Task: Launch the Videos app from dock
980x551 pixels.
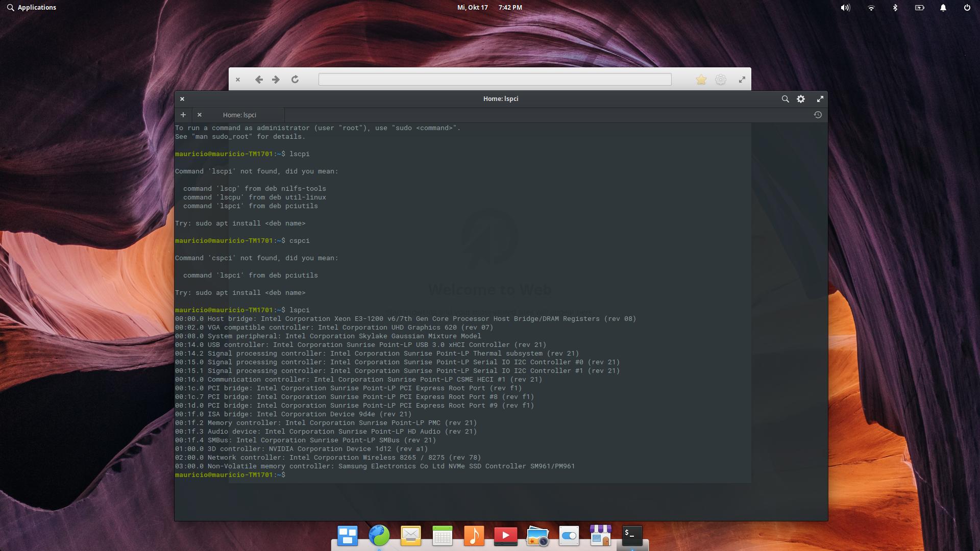Action: point(506,536)
